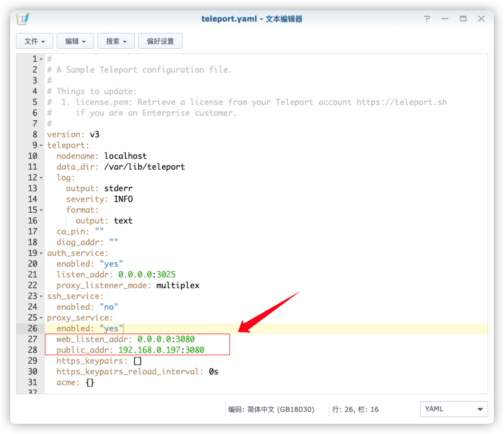Open the YAML language dropdown
The height and width of the screenshot is (434, 504).
pyautogui.click(x=454, y=409)
